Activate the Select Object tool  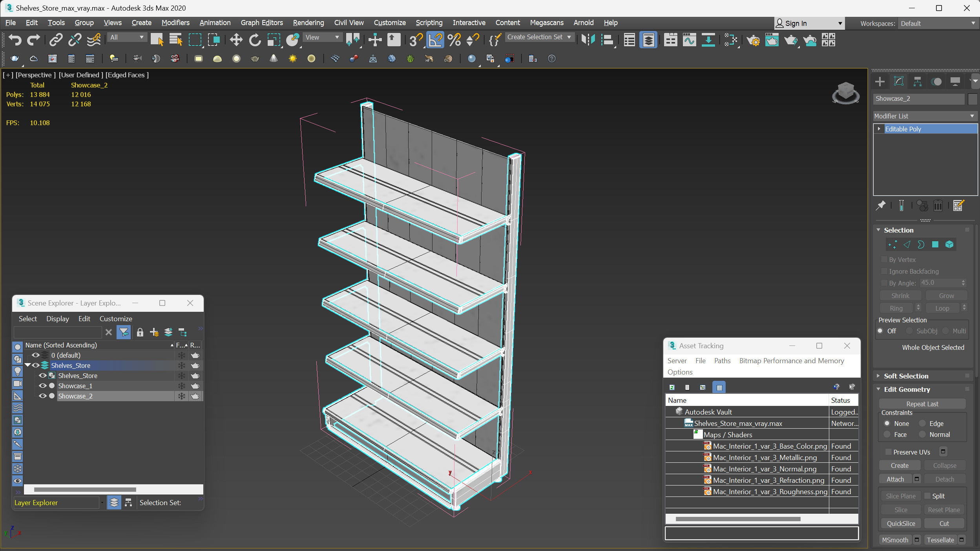pos(157,40)
